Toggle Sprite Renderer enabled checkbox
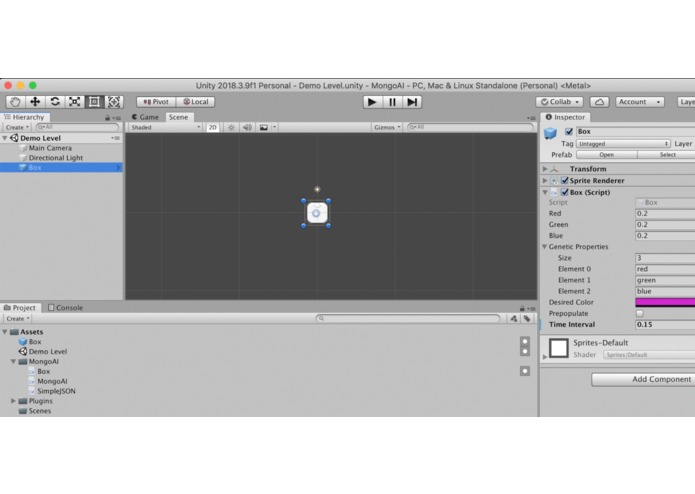Screen dimensions: 695x494 [565, 180]
